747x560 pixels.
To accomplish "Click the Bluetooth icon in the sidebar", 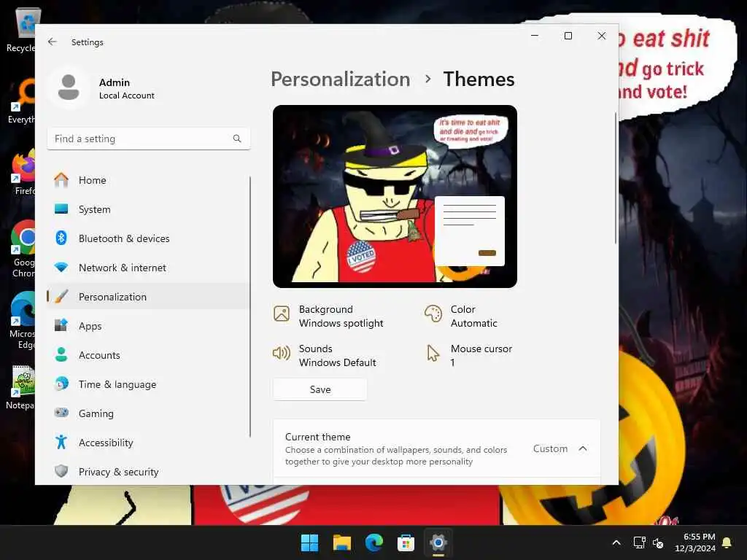I will coord(61,238).
